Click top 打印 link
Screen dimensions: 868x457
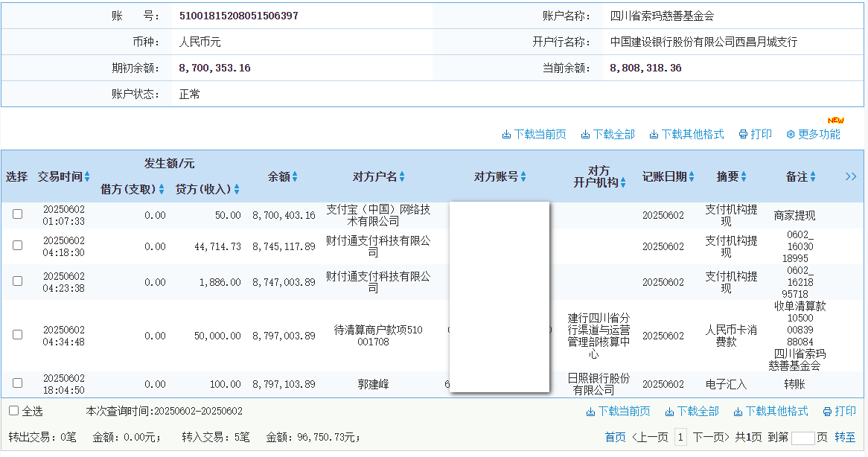point(761,135)
